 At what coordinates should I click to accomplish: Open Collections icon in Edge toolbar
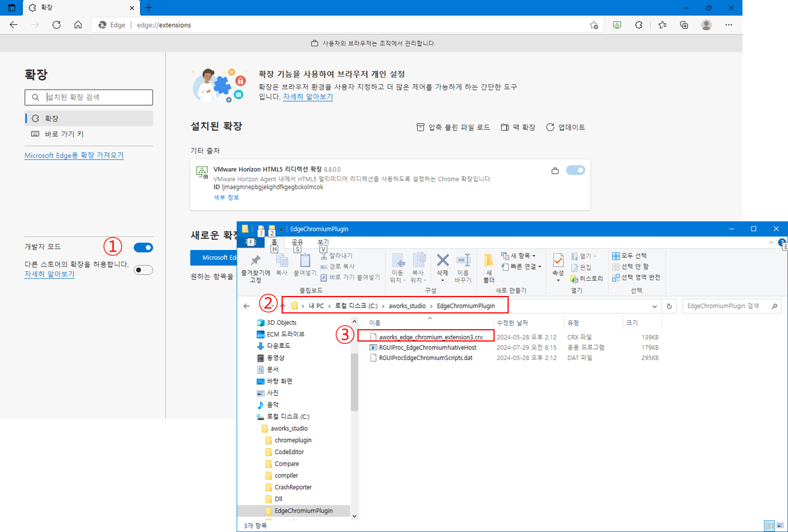pos(684,25)
